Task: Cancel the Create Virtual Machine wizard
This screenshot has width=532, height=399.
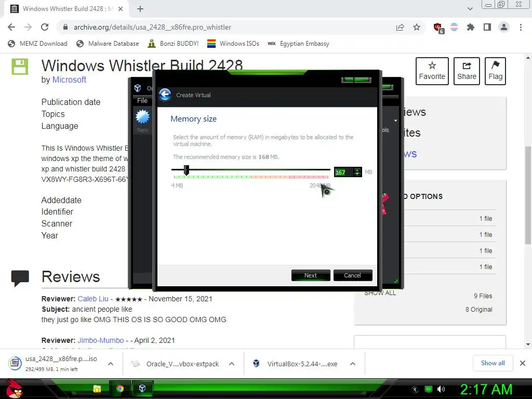Action: (353, 275)
